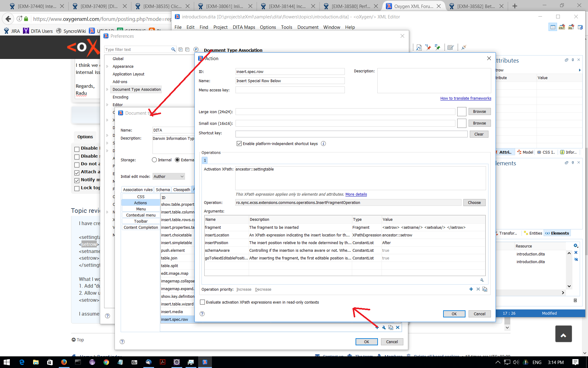Image resolution: width=588 pixels, height=368 pixels.
Task: Click Cancel in Document type dialog
Action: [392, 342]
